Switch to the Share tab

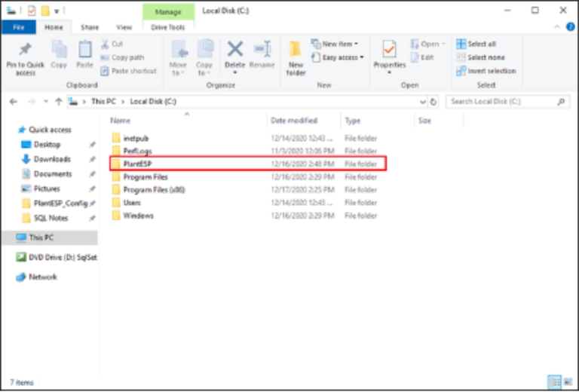tap(90, 27)
